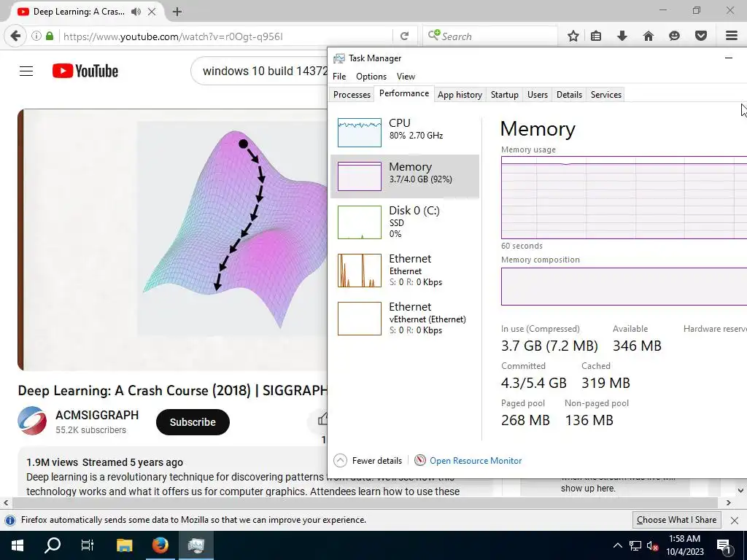Click the ACMSIGGRAPH channel name

(97, 415)
